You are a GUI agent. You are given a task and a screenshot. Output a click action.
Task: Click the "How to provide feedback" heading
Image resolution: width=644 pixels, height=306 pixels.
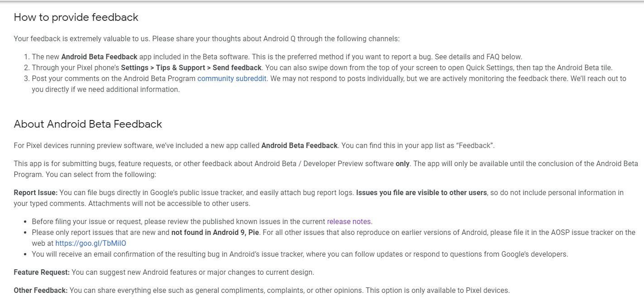coord(76,17)
